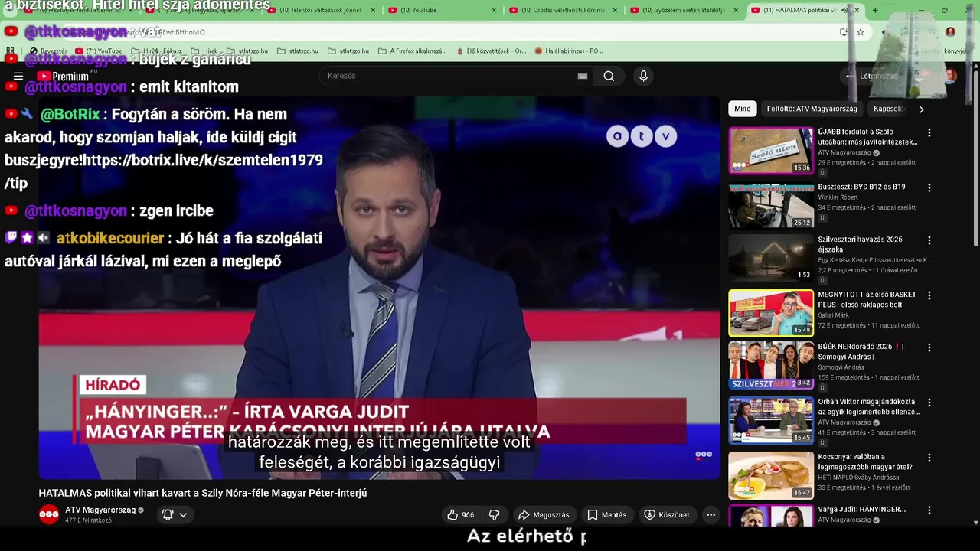Open the Hir24 - Fókusz bookmark folder
980x551 pixels.
pos(156,51)
